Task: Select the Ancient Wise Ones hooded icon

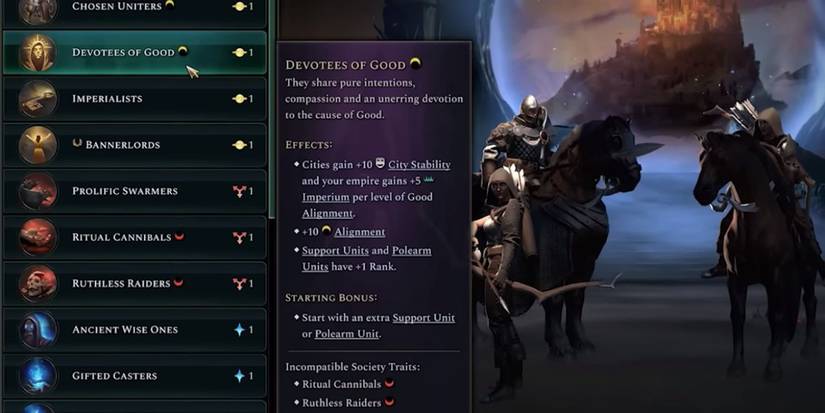Action: 37,330
